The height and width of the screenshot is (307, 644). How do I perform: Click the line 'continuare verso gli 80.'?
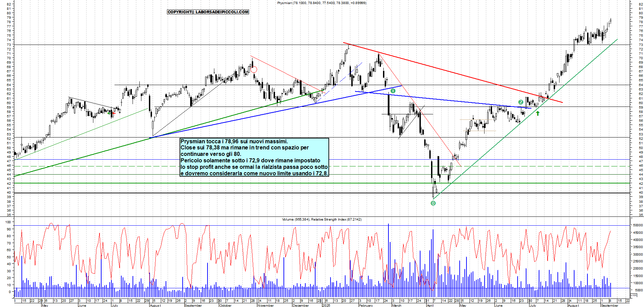(211, 154)
